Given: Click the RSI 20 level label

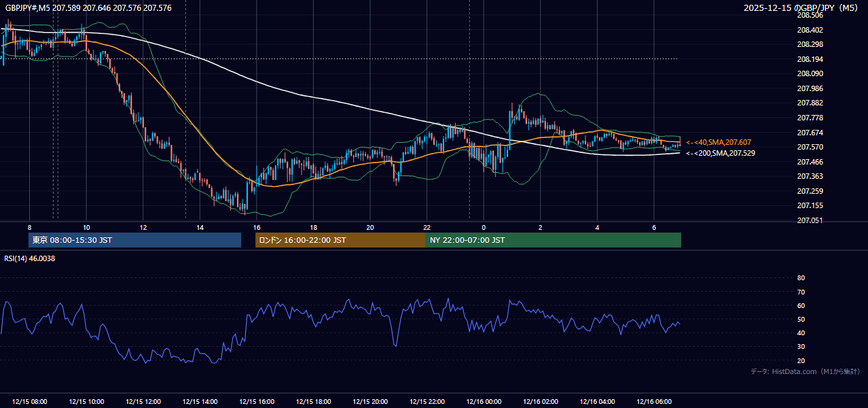Looking at the screenshot, I should pyautogui.click(x=801, y=360).
